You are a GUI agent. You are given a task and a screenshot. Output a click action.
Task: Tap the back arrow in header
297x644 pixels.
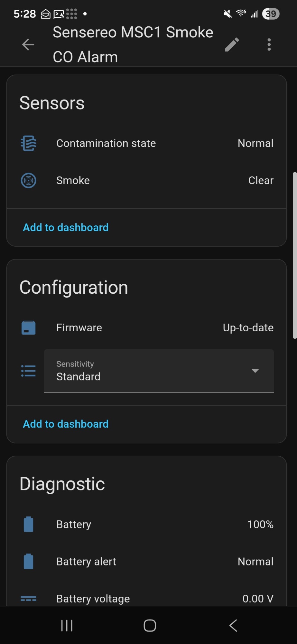28,44
